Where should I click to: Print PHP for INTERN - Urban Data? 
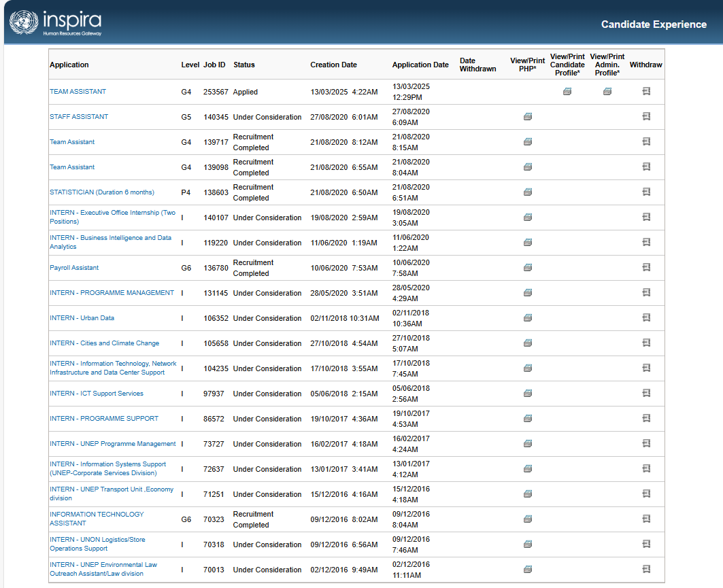(x=528, y=317)
